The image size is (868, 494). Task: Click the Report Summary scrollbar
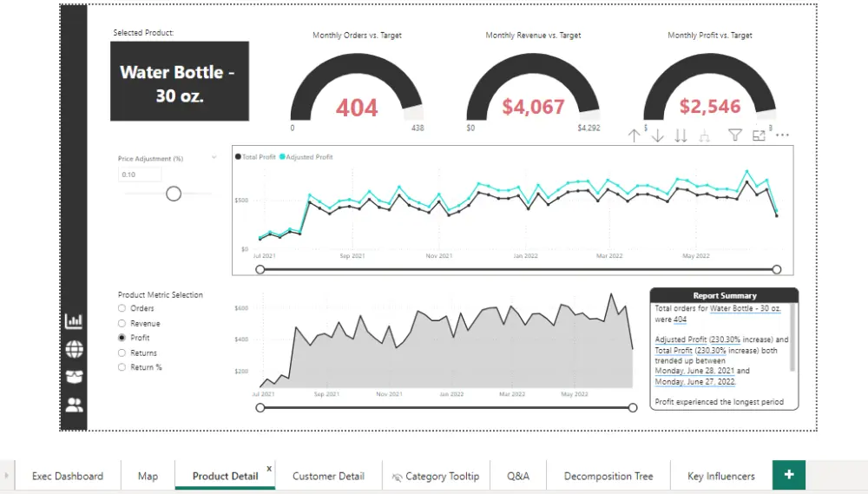[x=792, y=337]
